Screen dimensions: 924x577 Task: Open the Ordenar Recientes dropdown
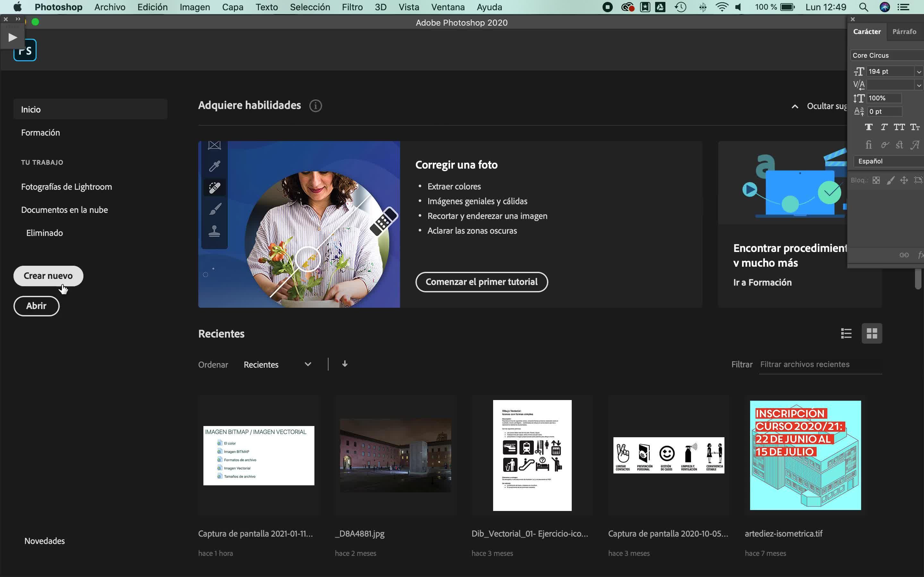click(278, 364)
